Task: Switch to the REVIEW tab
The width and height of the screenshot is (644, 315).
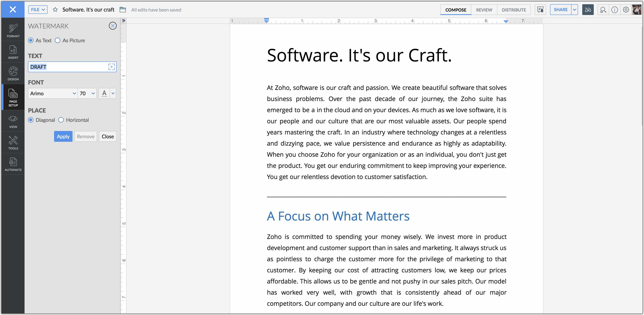Action: [x=484, y=10]
